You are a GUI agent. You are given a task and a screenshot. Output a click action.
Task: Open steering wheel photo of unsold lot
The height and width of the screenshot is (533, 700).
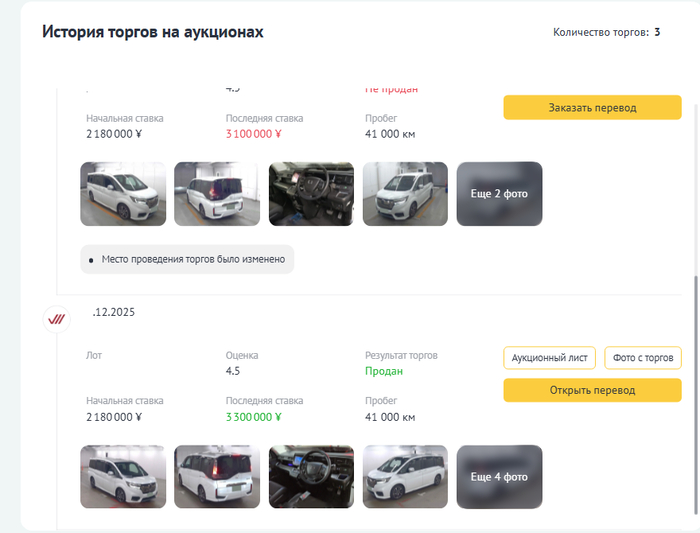point(311,194)
